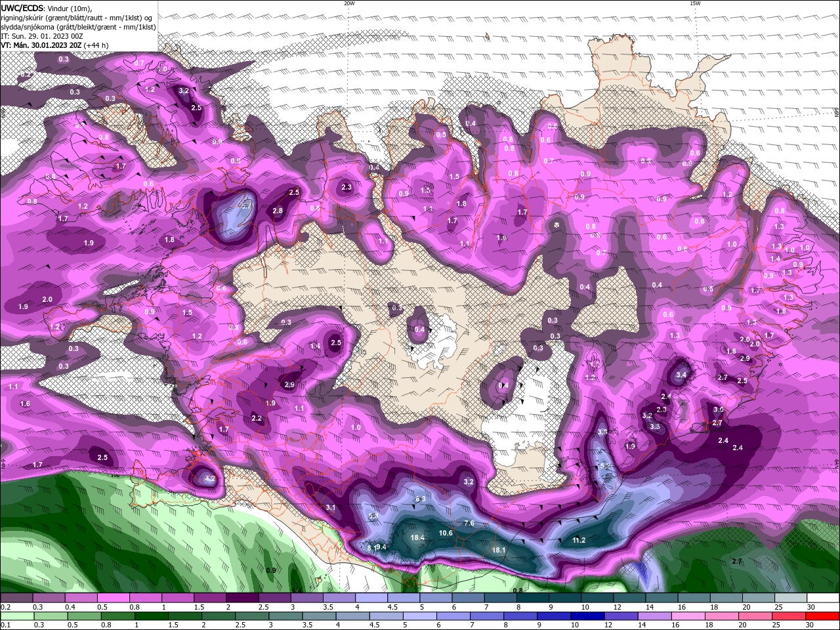
Task: Click the 4.7 value in the lilac patch
Action: [x=247, y=205]
